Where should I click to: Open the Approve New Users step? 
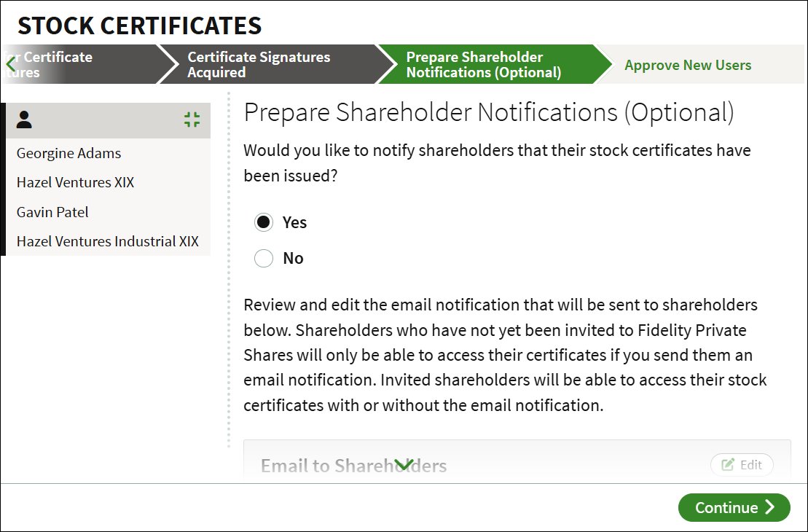click(687, 65)
